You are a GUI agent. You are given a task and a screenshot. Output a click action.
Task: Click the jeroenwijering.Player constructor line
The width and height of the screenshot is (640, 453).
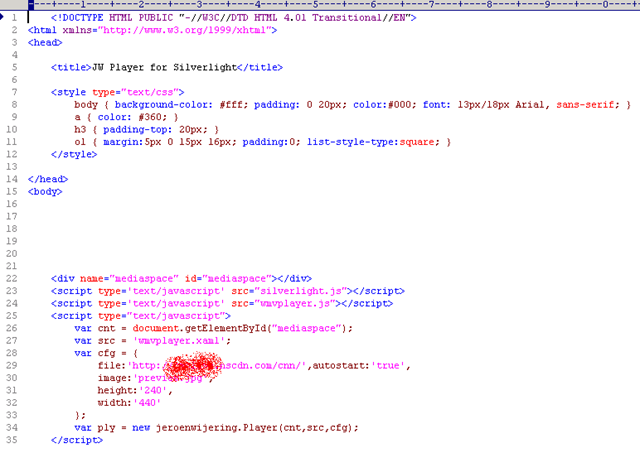click(216, 428)
